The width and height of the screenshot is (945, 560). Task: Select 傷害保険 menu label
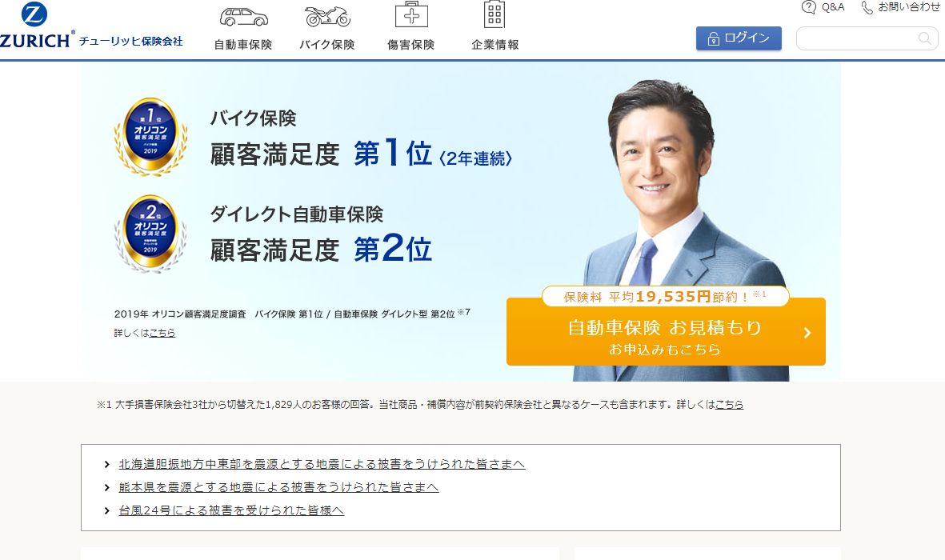pos(411,45)
